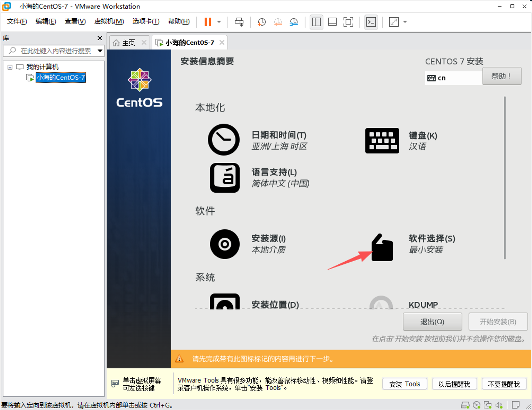Select 我的计算机 in the library tree

click(x=43, y=67)
